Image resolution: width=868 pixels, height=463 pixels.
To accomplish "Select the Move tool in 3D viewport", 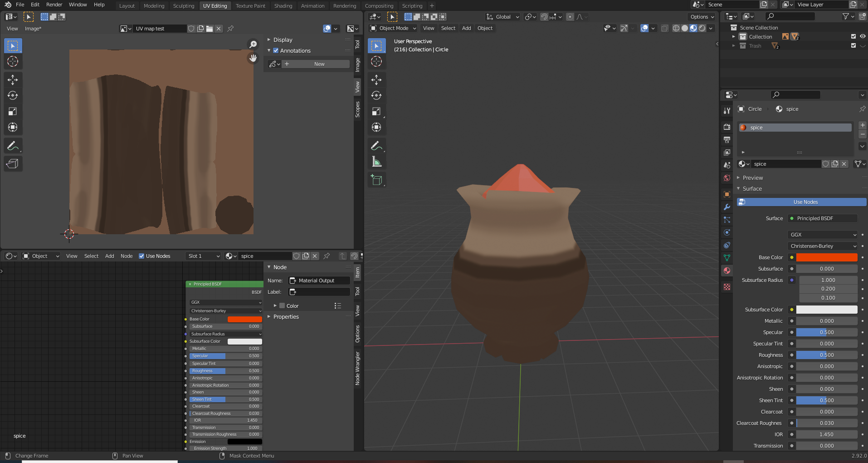I will tap(376, 80).
